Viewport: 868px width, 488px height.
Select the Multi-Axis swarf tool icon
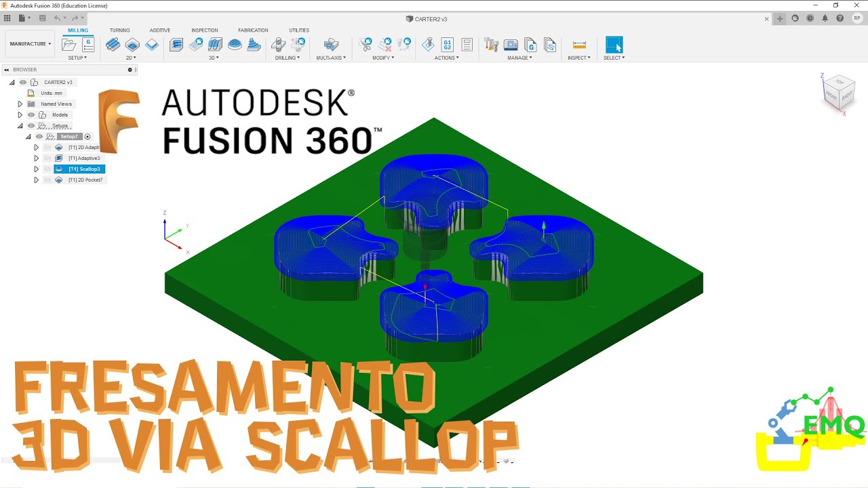(x=331, y=45)
